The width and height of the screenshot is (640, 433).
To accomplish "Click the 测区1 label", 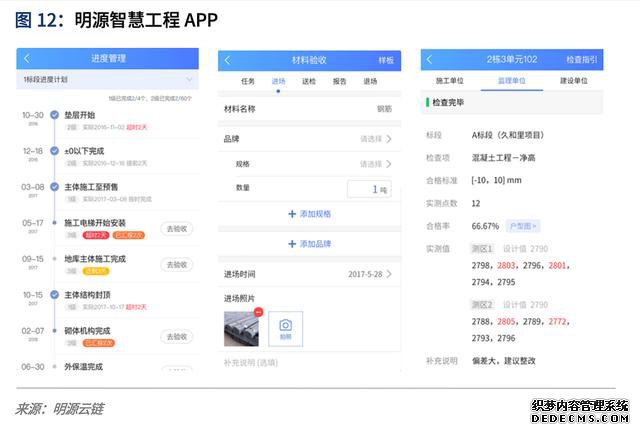I will point(482,249).
